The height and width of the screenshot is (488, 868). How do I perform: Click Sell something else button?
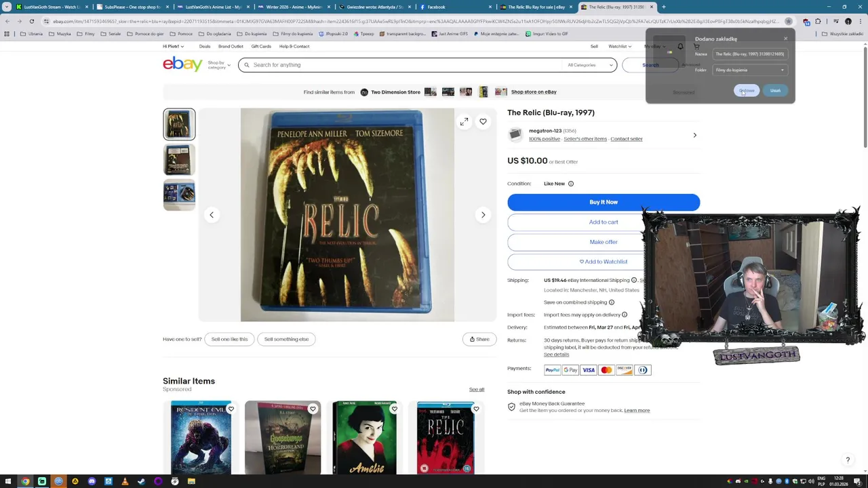click(x=286, y=339)
